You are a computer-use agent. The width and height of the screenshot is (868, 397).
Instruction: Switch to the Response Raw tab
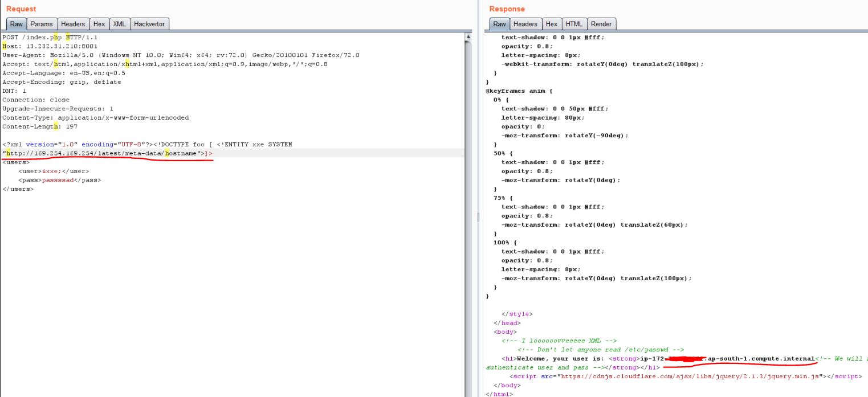click(499, 24)
